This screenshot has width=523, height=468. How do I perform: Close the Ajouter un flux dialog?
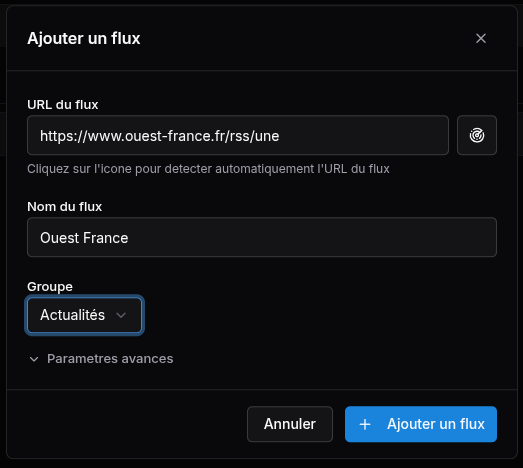tap(481, 38)
